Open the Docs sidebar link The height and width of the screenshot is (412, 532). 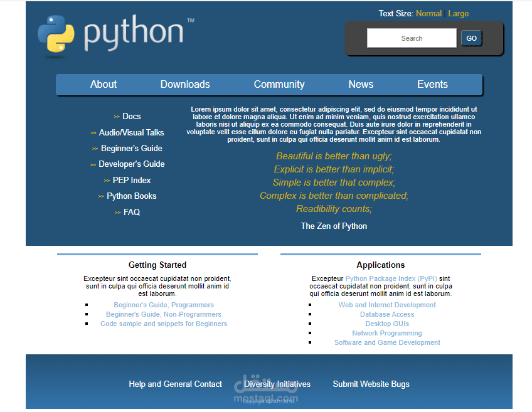[131, 116]
